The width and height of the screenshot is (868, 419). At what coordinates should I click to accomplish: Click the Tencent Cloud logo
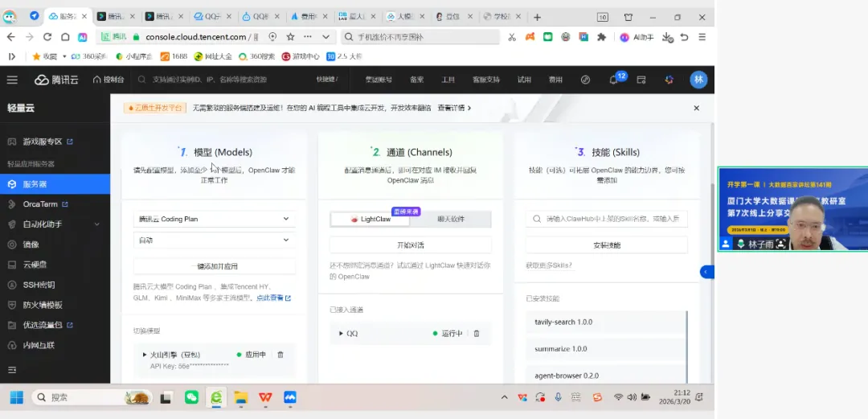pos(56,80)
